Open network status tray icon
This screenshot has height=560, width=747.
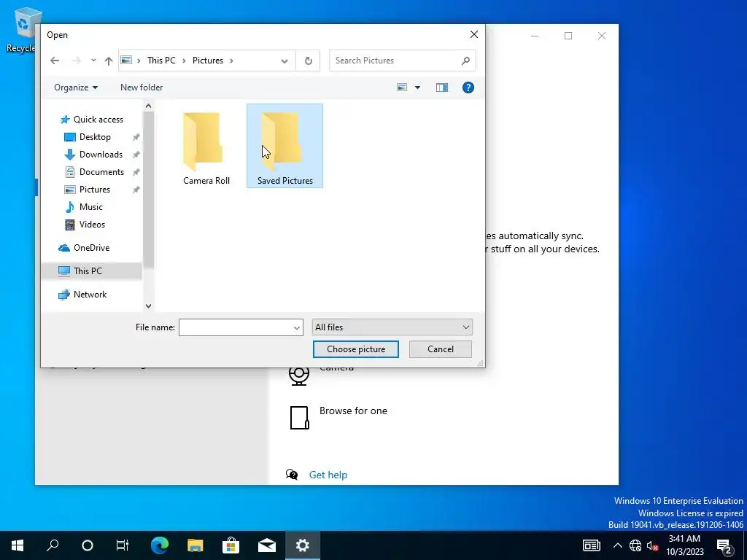[635, 545]
